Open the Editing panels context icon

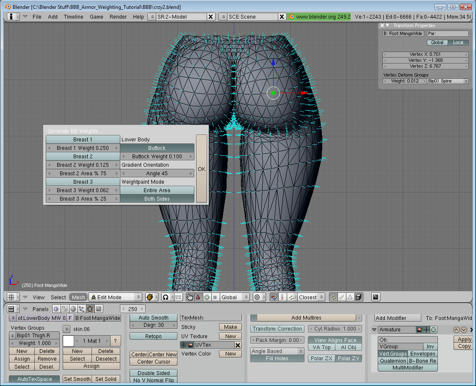(90, 309)
